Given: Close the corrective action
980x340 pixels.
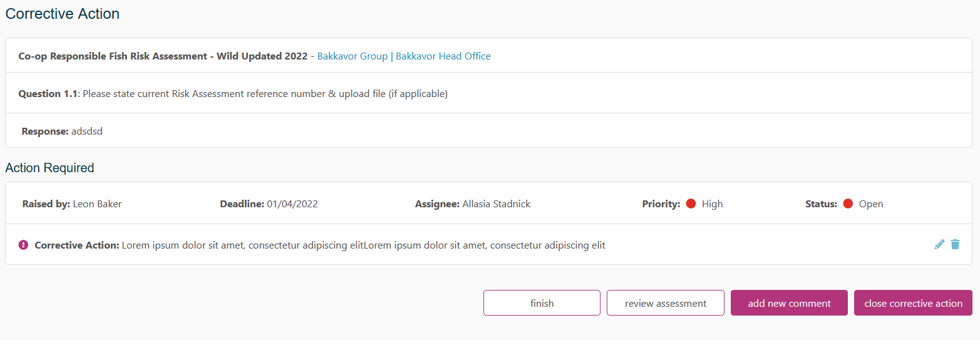Looking at the screenshot, I should [x=913, y=303].
